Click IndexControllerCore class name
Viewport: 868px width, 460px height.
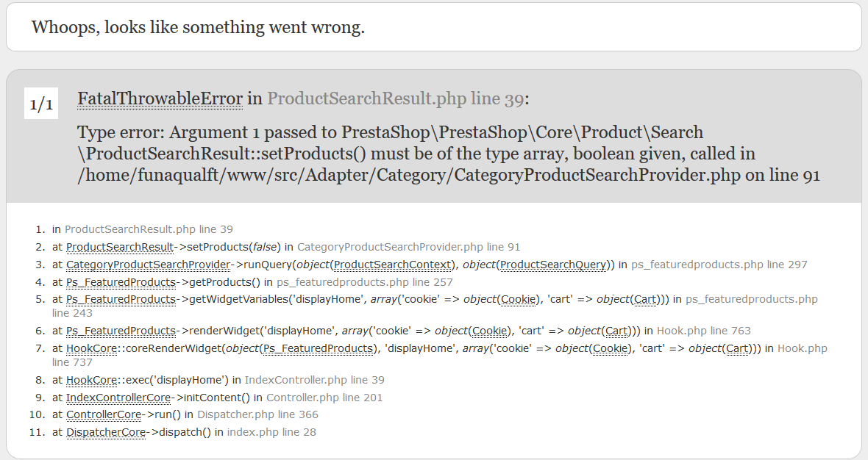[x=118, y=398]
